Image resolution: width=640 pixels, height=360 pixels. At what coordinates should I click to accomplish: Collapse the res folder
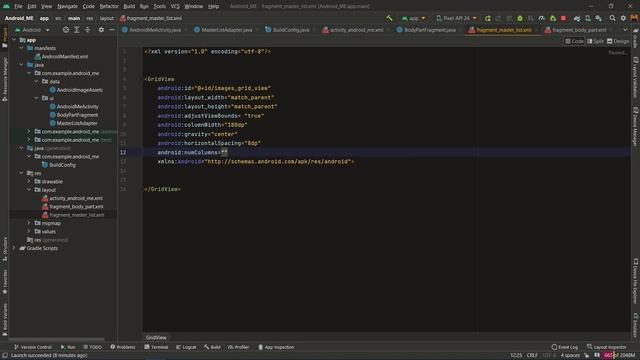tap(22, 173)
